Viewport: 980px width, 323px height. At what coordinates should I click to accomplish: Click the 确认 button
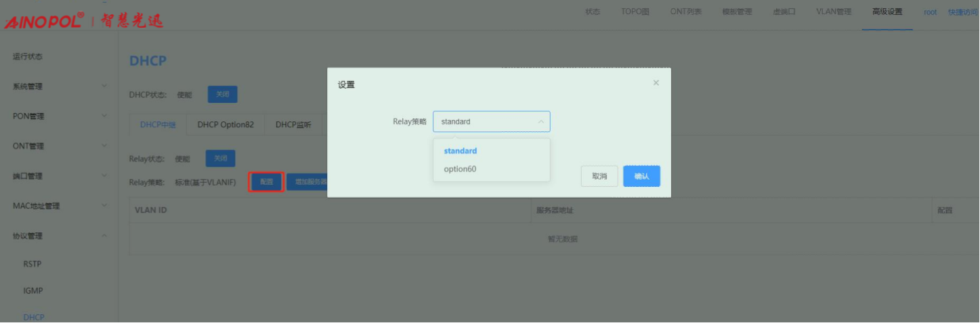tap(641, 176)
